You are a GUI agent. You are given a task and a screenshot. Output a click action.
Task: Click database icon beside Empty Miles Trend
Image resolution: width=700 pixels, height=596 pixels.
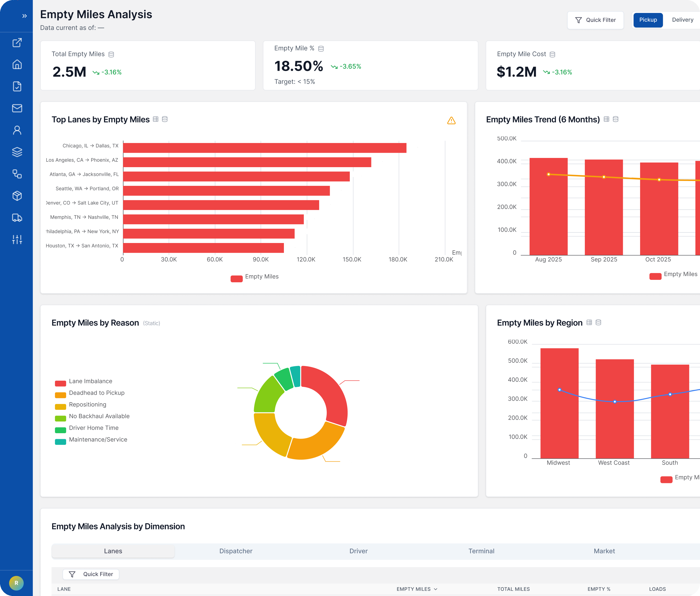point(615,119)
